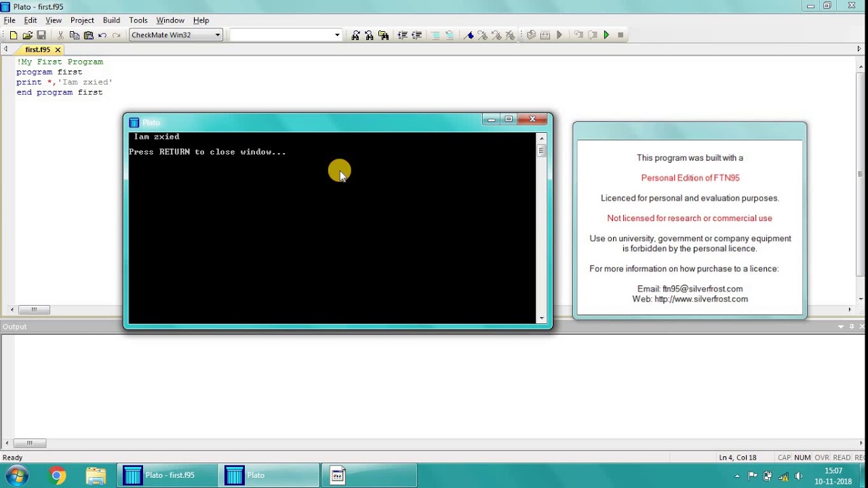Click the Stop square button

620,35
